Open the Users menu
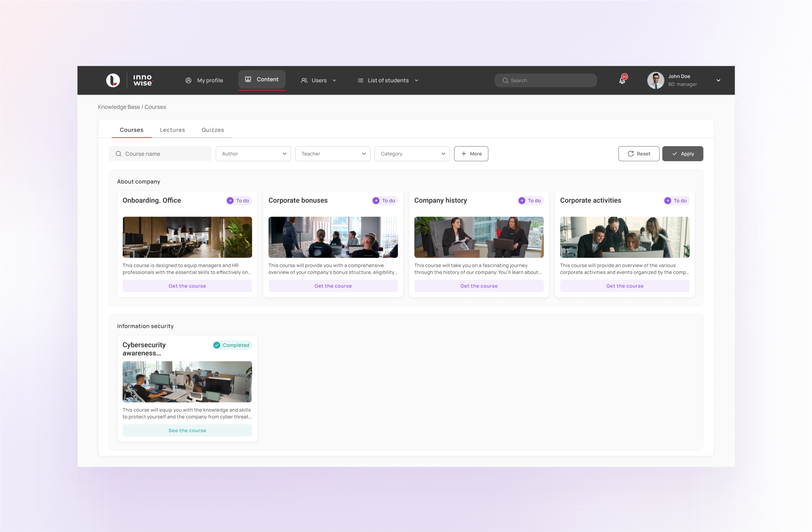 319,81
